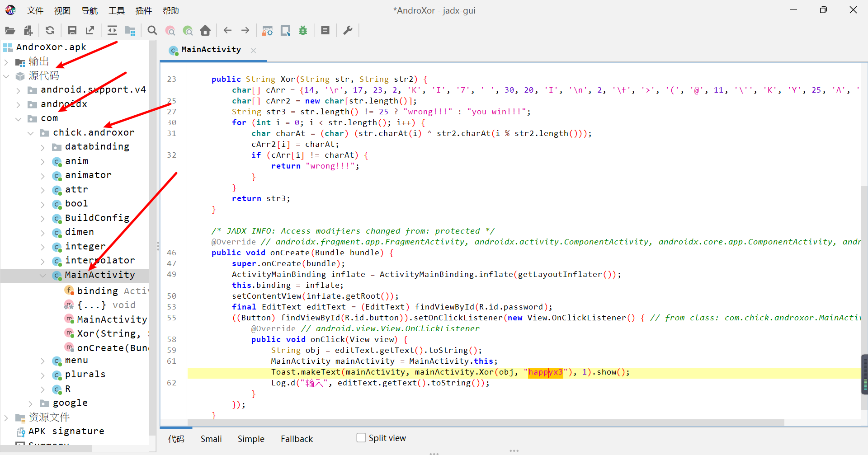Open the 工具 menu
This screenshot has width=868, height=455.
point(117,10)
